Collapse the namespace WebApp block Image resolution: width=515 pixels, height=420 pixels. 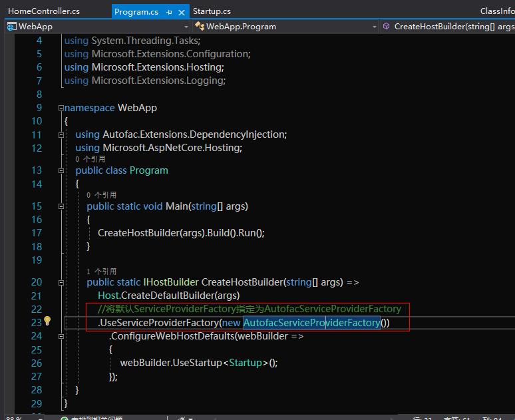pyautogui.click(x=61, y=108)
